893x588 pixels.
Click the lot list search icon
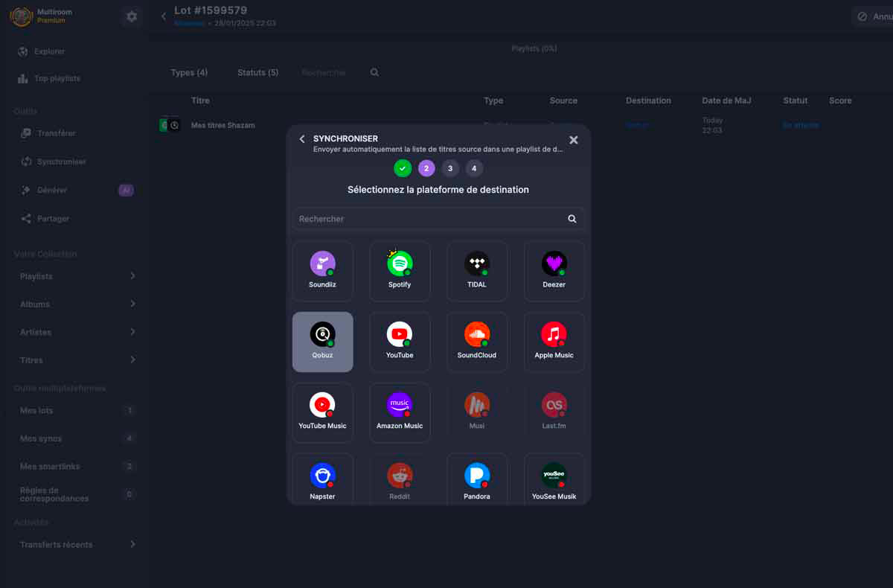point(374,72)
